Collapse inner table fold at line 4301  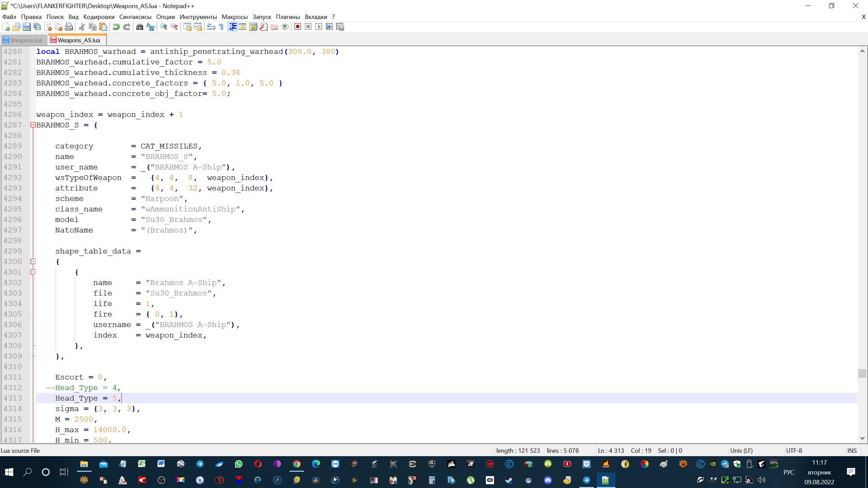[x=33, y=272]
